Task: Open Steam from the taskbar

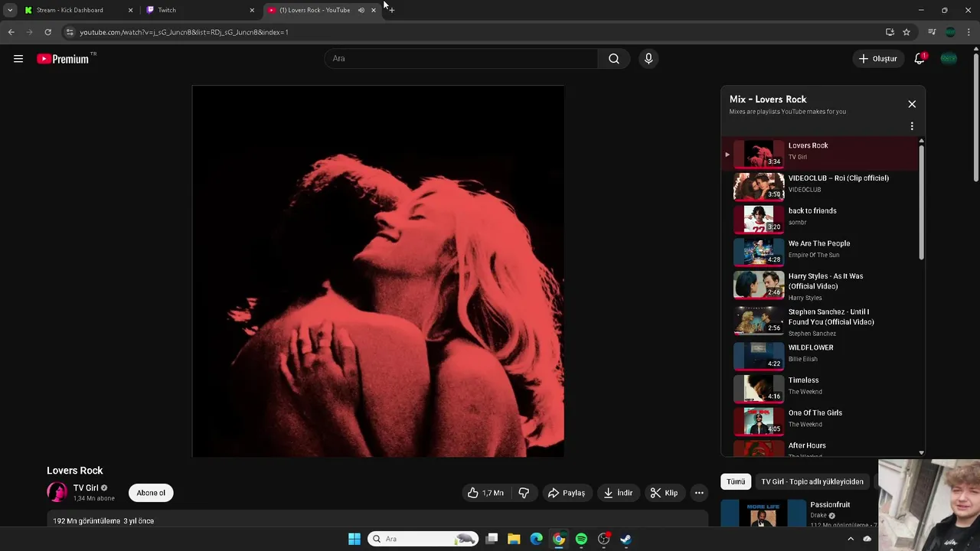Action: pos(626,539)
